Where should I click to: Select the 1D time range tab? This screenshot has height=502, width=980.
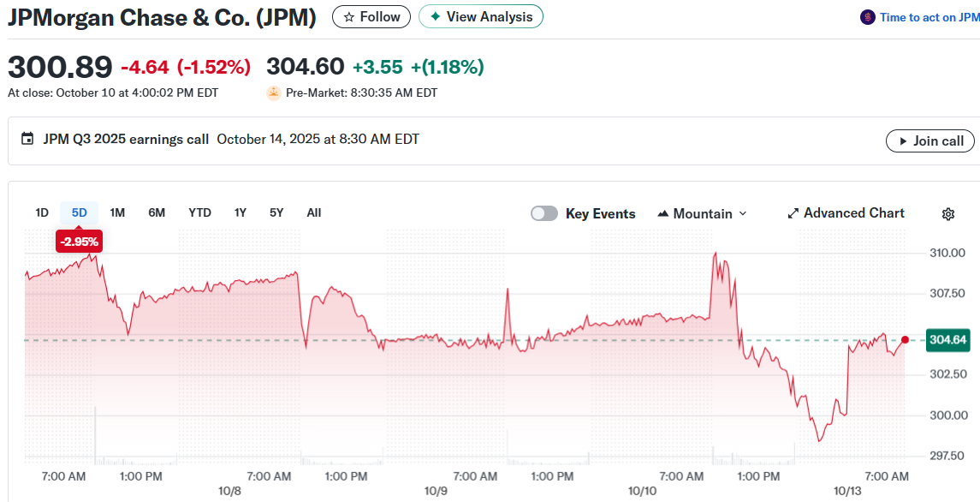42,212
